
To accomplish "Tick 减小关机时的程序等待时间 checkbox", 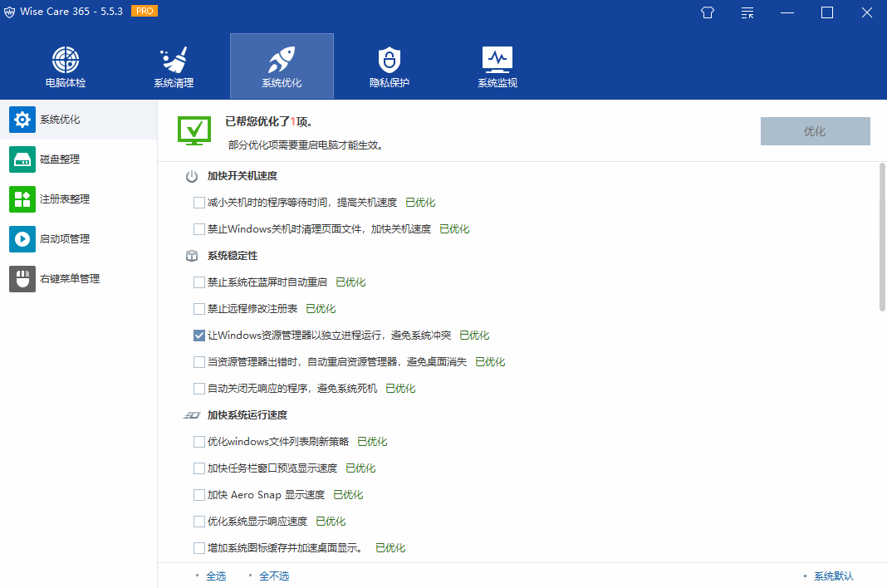I will click(199, 203).
